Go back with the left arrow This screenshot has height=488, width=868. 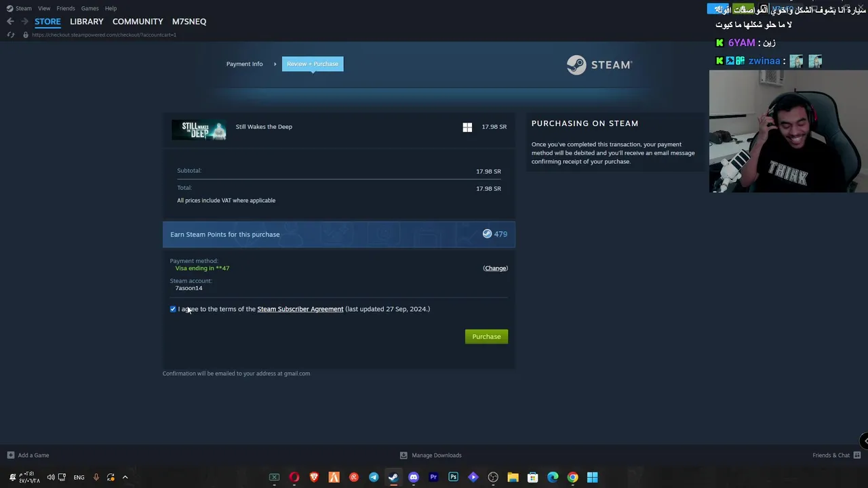tap(10, 22)
